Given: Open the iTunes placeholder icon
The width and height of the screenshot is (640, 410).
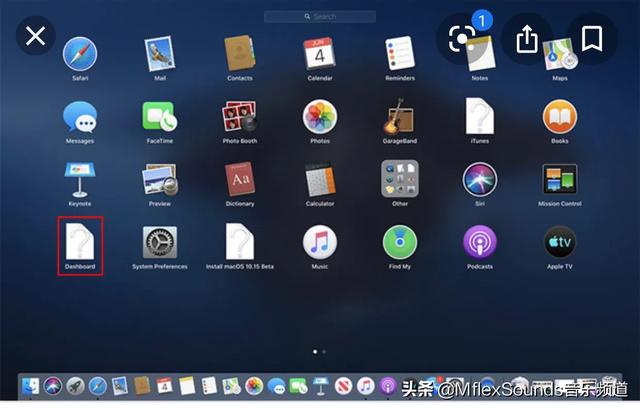Looking at the screenshot, I should (480, 116).
